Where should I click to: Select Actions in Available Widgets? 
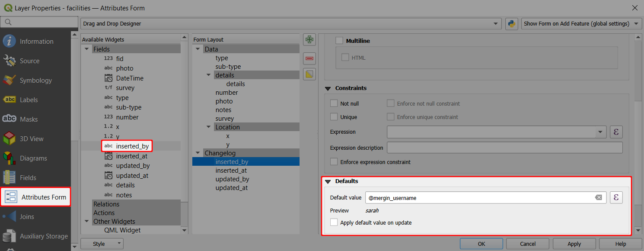(x=104, y=213)
